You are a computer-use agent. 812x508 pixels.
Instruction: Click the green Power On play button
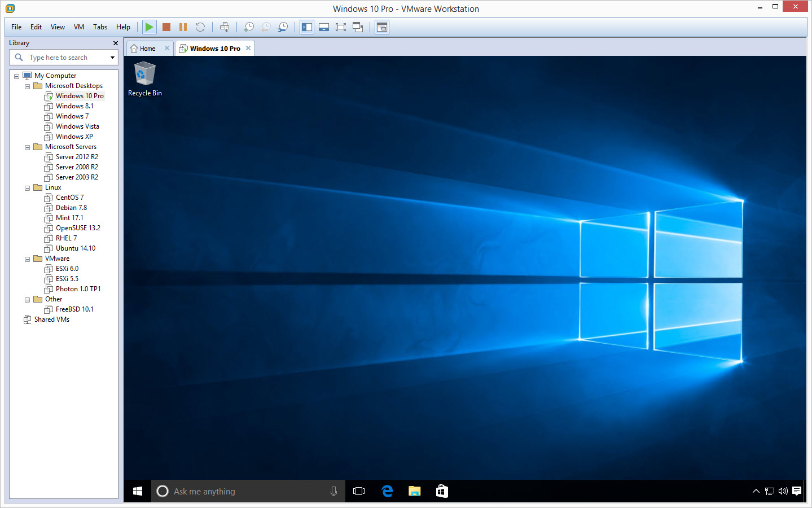149,27
